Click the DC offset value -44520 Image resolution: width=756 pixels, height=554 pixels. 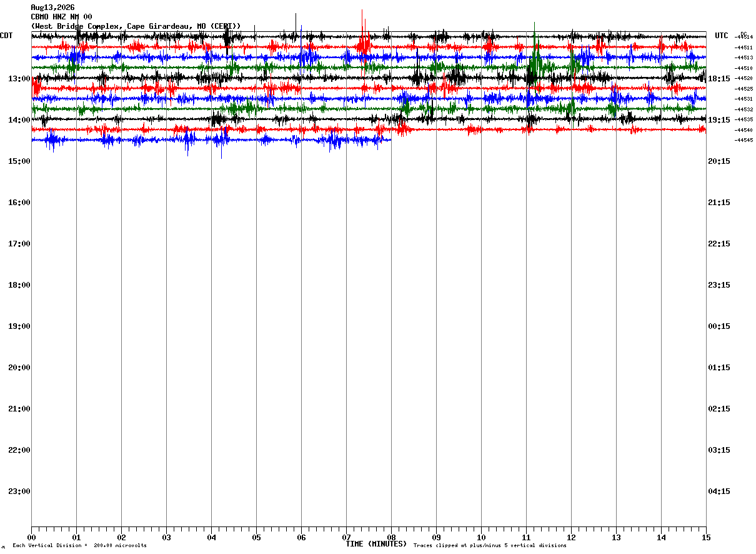744,78
